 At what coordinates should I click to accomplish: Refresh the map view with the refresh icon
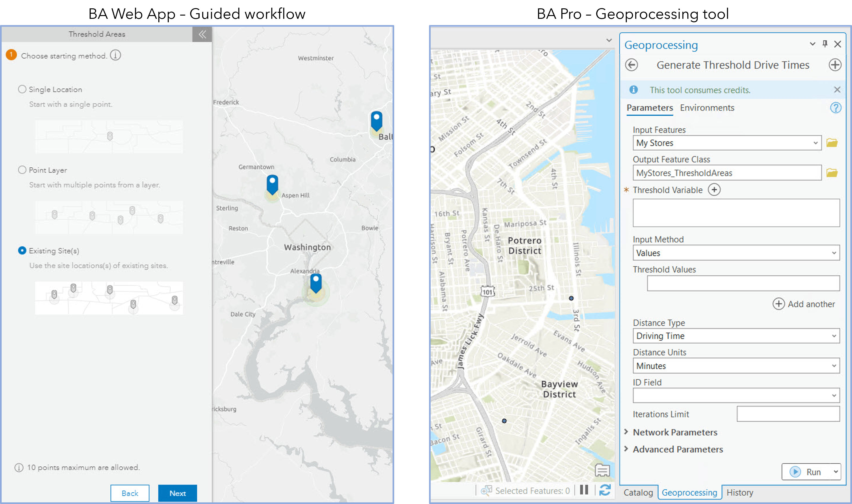[605, 490]
